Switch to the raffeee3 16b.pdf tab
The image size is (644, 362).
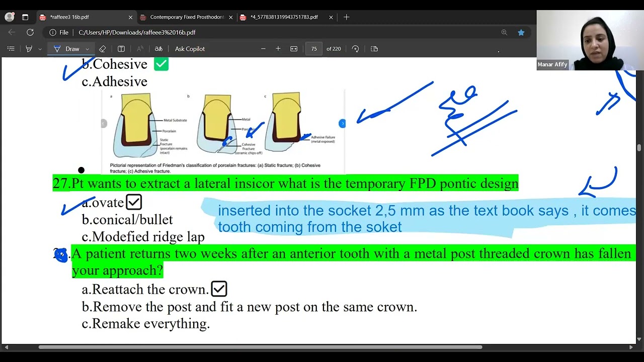coord(87,17)
